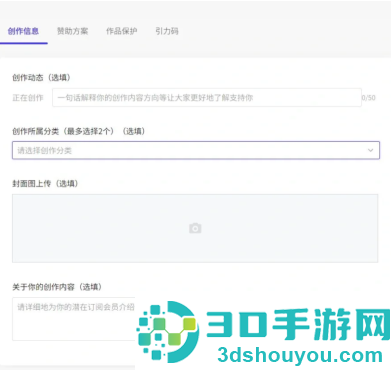This screenshot has height=370, width=391.
Task: Click the 创作动态（选填） label
Action: (41, 78)
